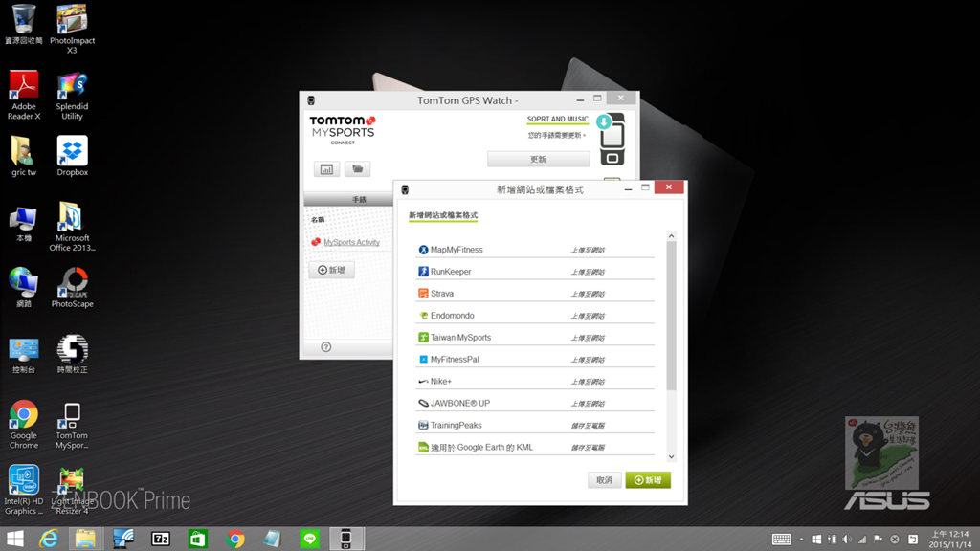Screen dimensions: 980x551
Task: Select the Recycle Bin desktop icon
Action: [24, 24]
